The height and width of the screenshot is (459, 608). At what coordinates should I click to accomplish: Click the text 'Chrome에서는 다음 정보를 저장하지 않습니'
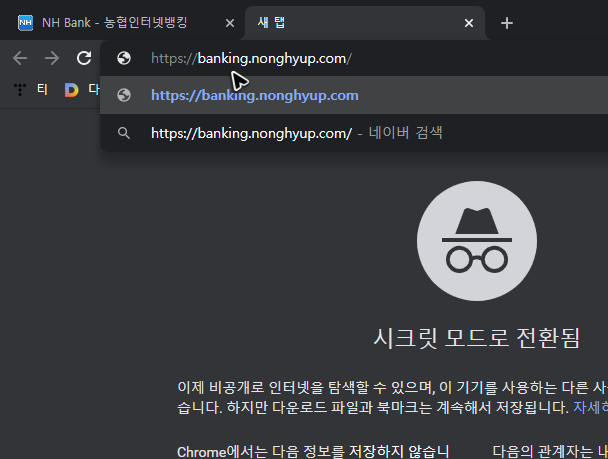tap(313, 452)
